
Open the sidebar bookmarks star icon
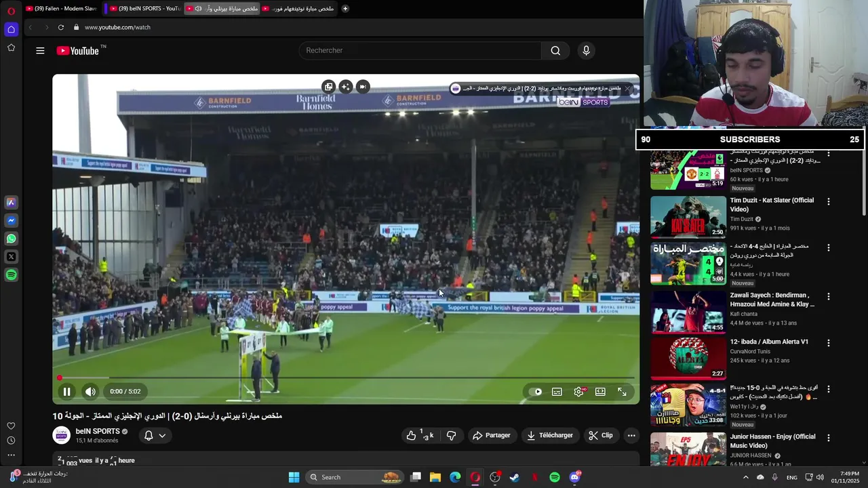tap(11, 47)
